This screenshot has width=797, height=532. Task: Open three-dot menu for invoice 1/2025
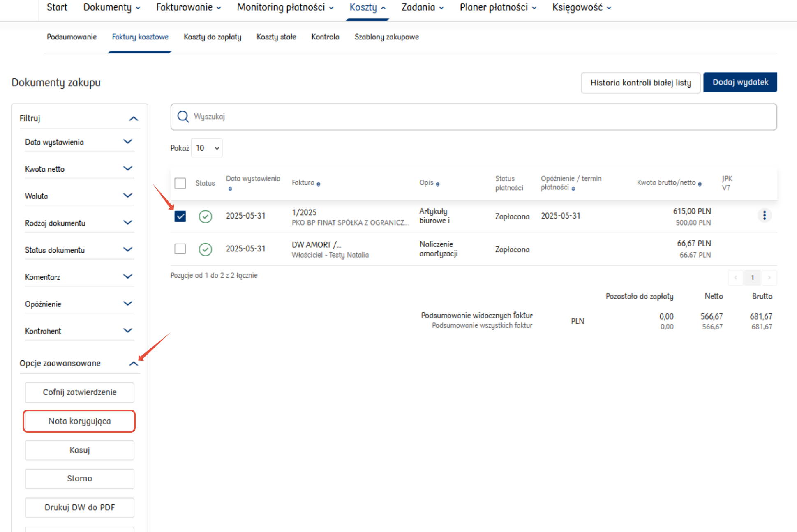click(x=764, y=216)
